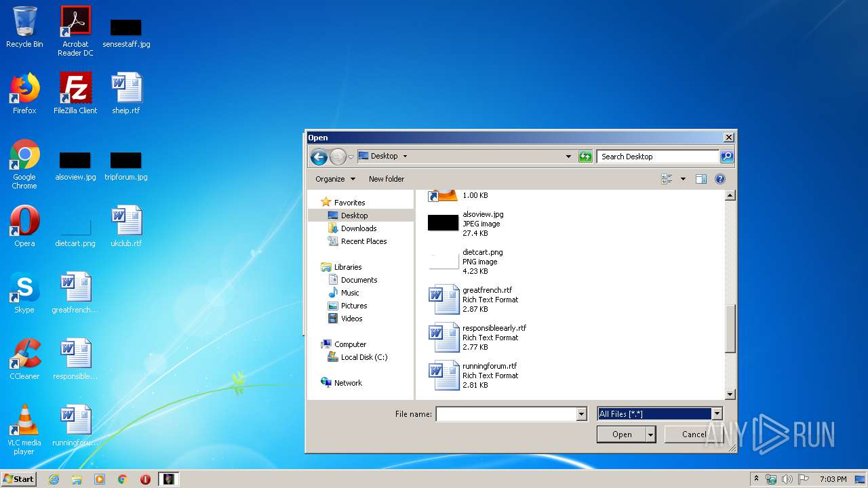Launch the Firefox desktop shortcut
868x488 pixels.
(x=24, y=94)
